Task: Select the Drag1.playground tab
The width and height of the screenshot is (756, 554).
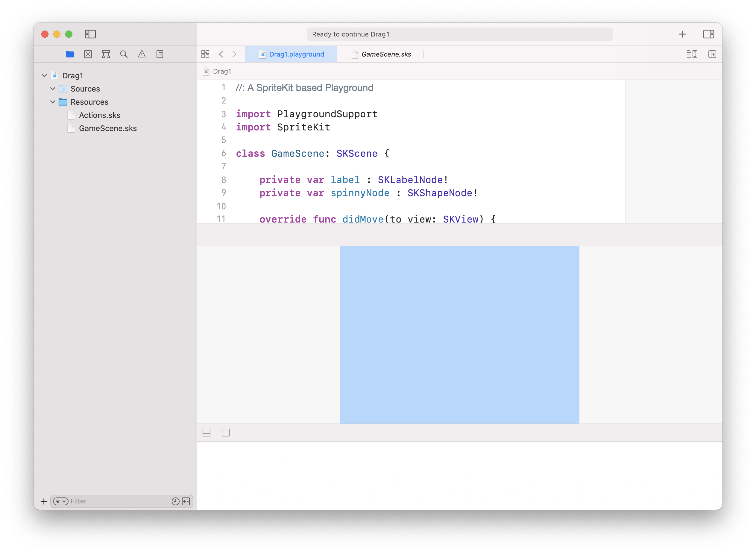Action: coord(296,54)
